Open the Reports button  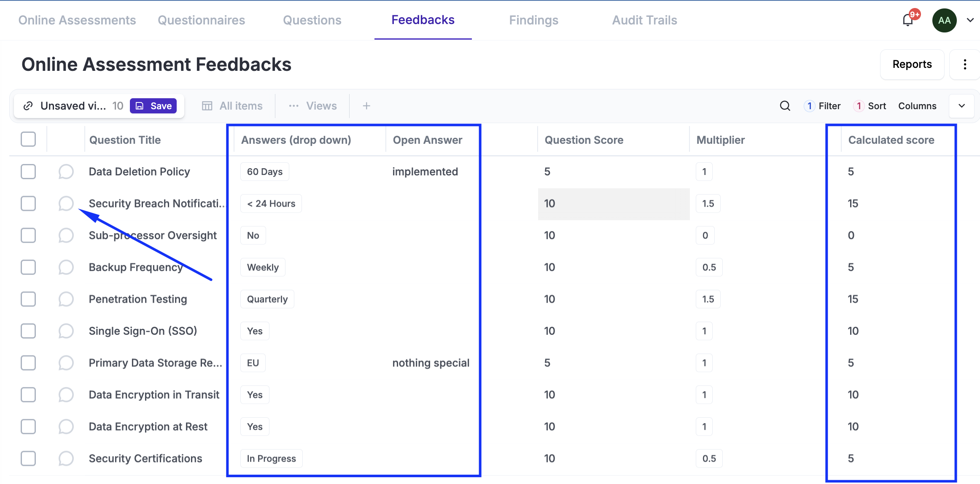[912, 65]
